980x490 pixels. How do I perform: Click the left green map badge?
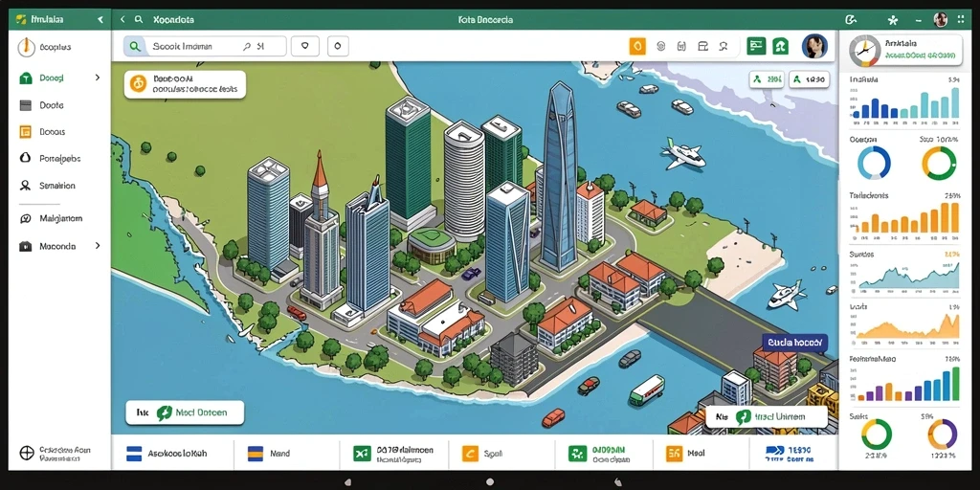[767, 79]
